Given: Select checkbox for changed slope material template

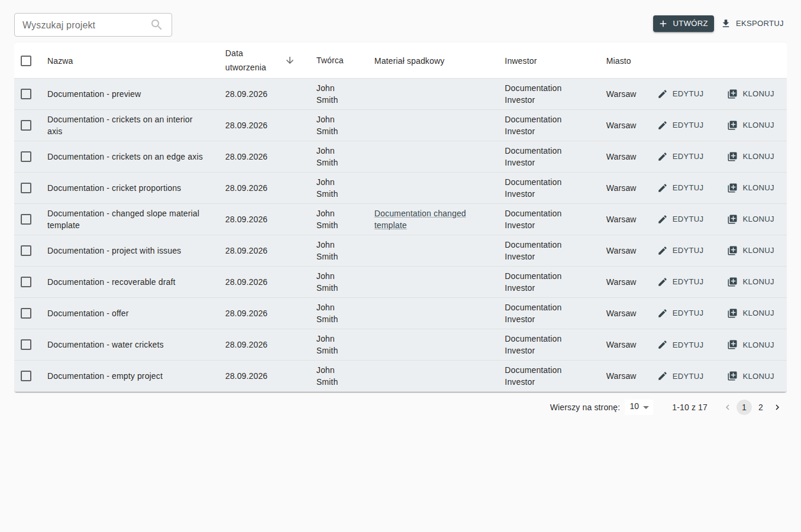Looking at the screenshot, I should tap(26, 219).
